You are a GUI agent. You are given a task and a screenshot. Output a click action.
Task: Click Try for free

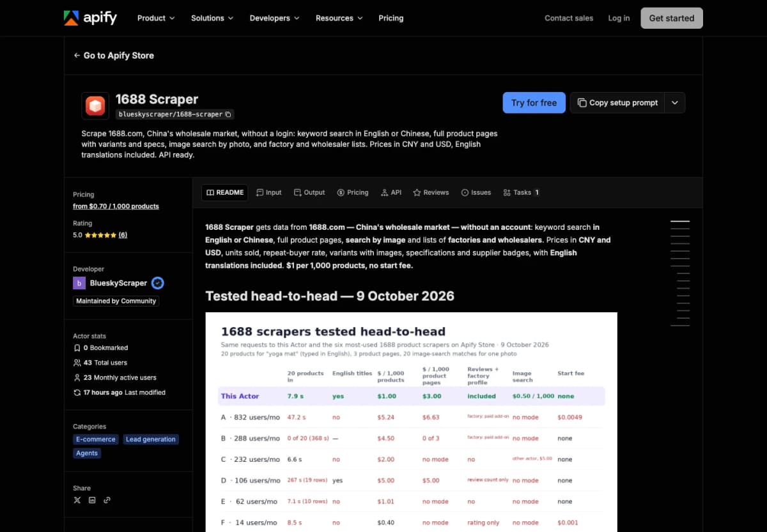[534, 103]
